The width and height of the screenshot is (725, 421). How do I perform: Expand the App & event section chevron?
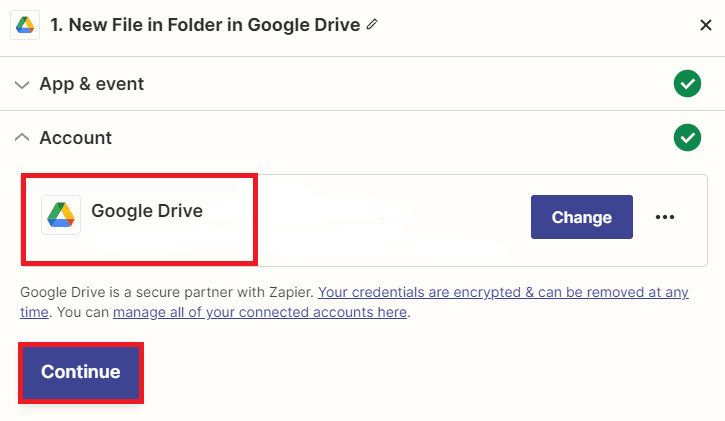point(22,85)
